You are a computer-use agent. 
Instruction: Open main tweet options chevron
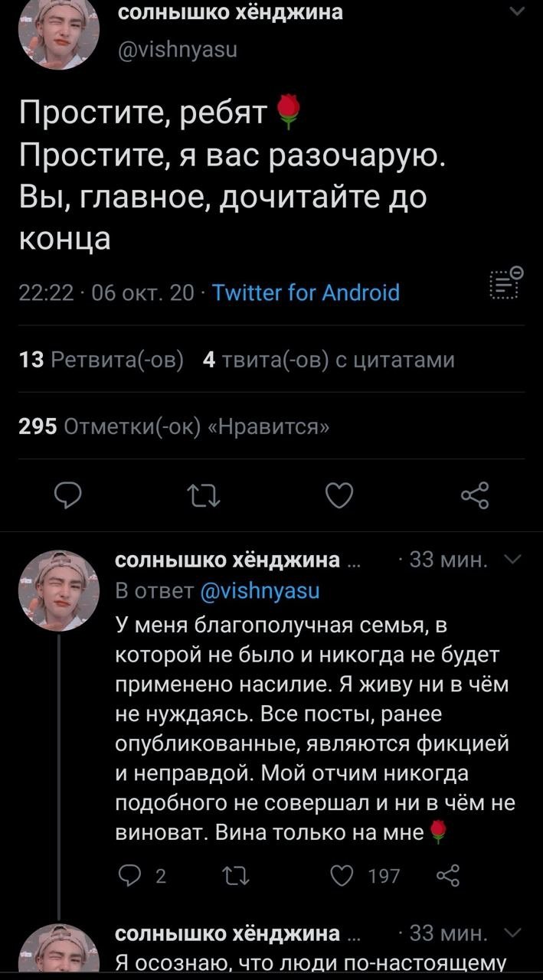516,11
